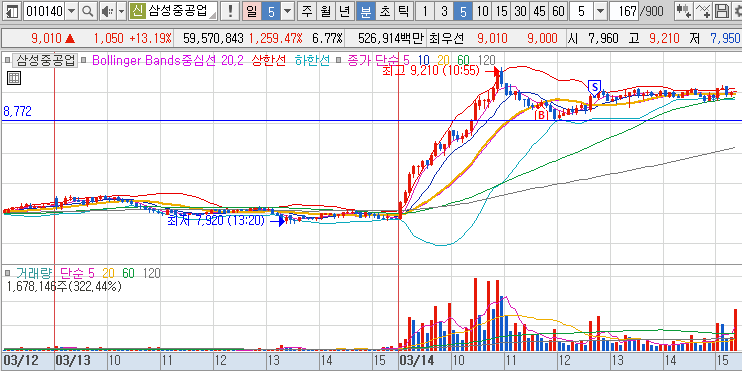The image size is (742, 371).
Task: Click the 종가 단순 5 legend label
Action: pos(378,61)
